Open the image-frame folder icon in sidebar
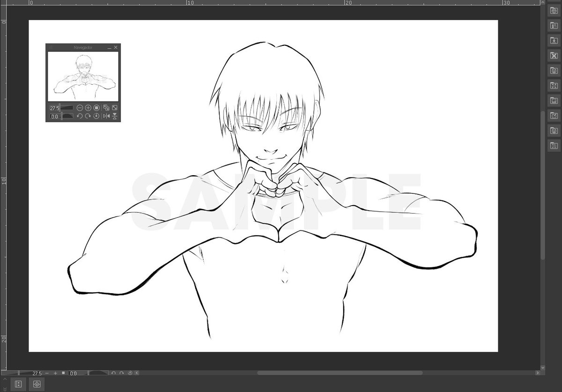The width and height of the screenshot is (562, 392). [x=554, y=100]
